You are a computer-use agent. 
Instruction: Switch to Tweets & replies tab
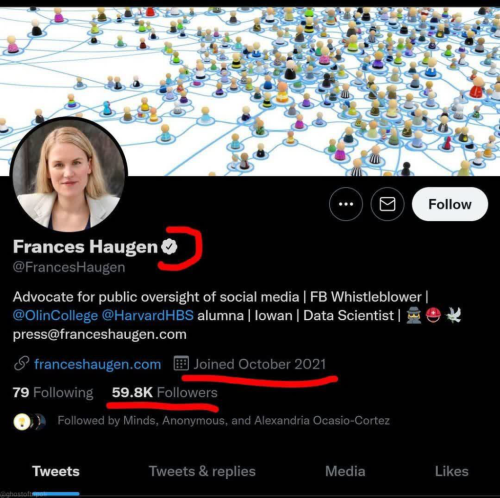(x=202, y=471)
